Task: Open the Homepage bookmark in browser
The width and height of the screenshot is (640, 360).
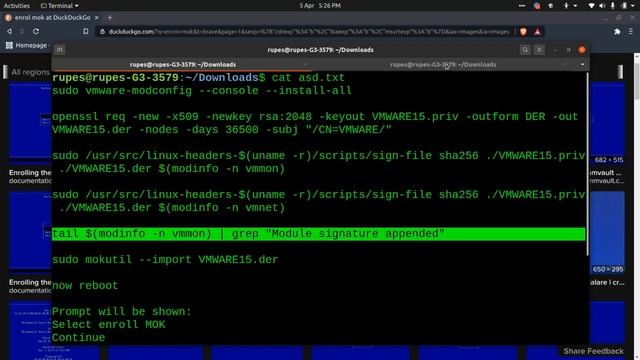Action: (x=27, y=45)
